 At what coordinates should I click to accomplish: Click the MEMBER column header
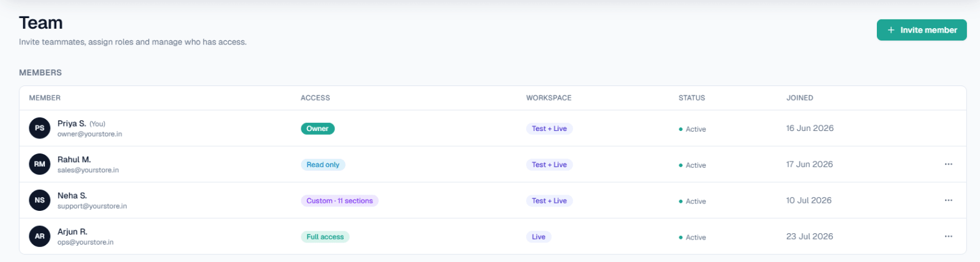coord(44,98)
